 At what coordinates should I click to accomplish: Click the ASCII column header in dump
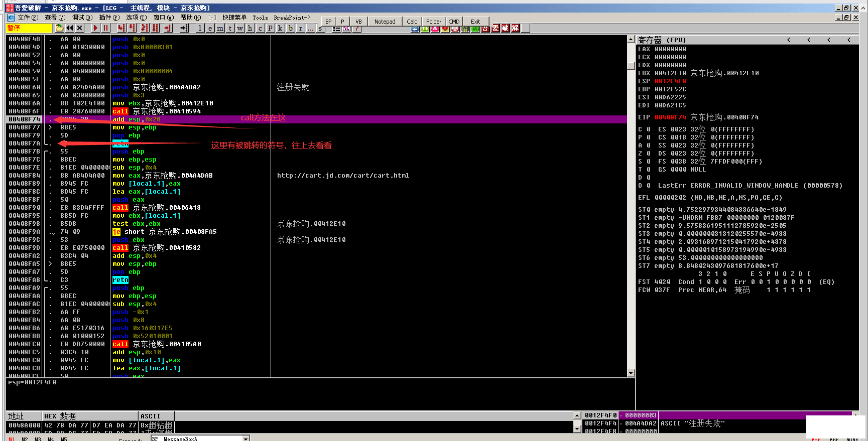157,416
